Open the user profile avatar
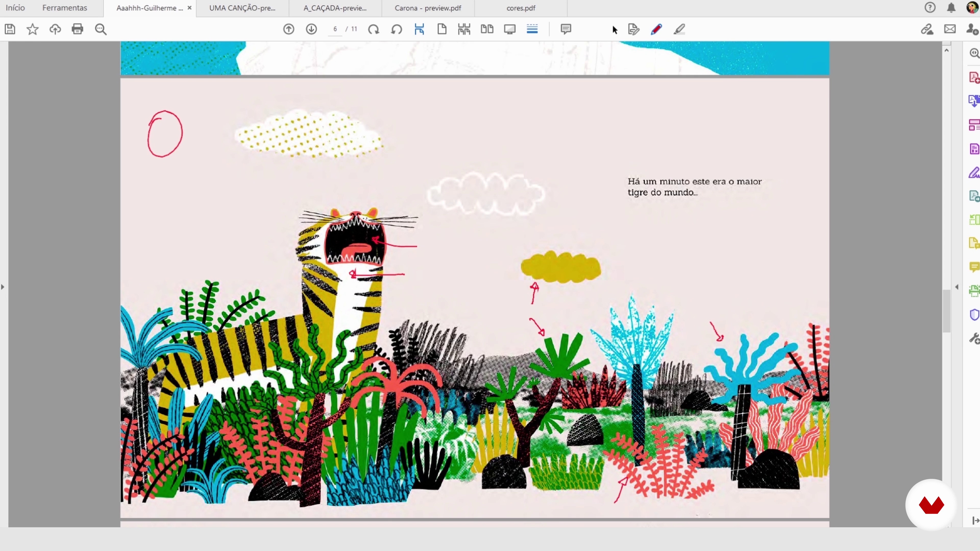This screenshot has height=551, width=980. pyautogui.click(x=973, y=8)
